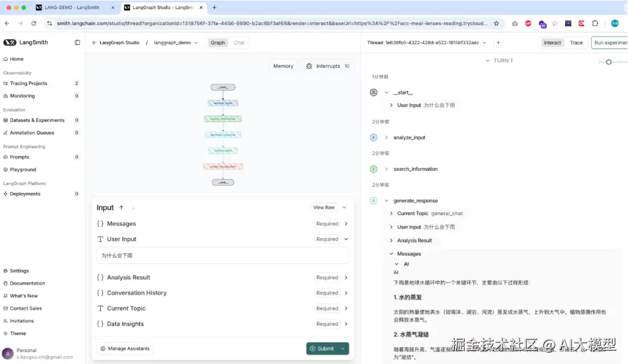This screenshot has width=628, height=364.
Task: Collapse sidebar using the panel toggle icon
Action: (x=77, y=42)
